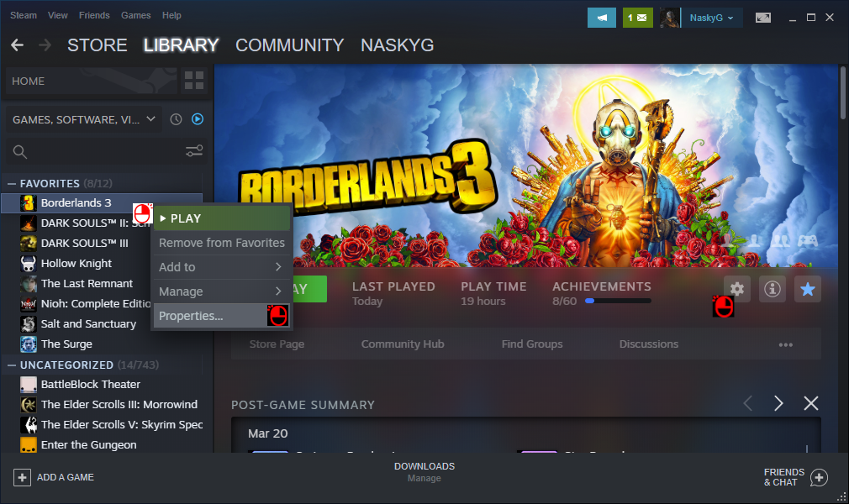The image size is (849, 504).
Task: Open the NASKYG profile tab
Action: coord(398,45)
